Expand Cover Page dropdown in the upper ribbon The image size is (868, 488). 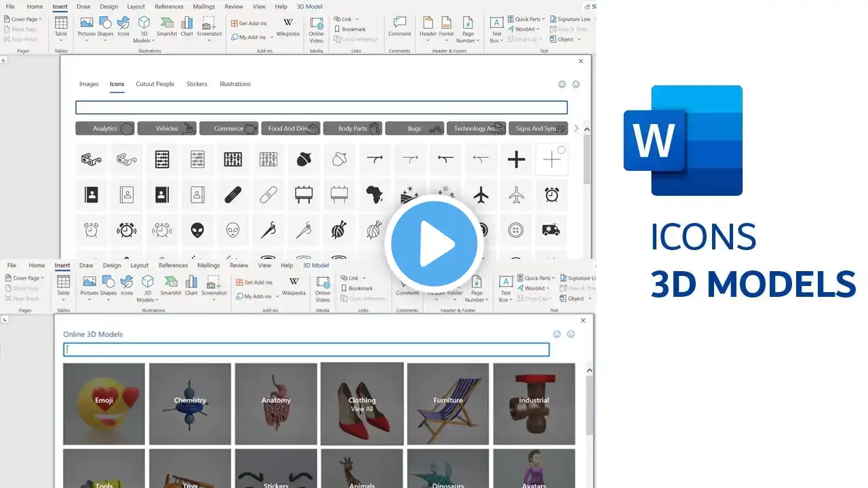(x=23, y=19)
